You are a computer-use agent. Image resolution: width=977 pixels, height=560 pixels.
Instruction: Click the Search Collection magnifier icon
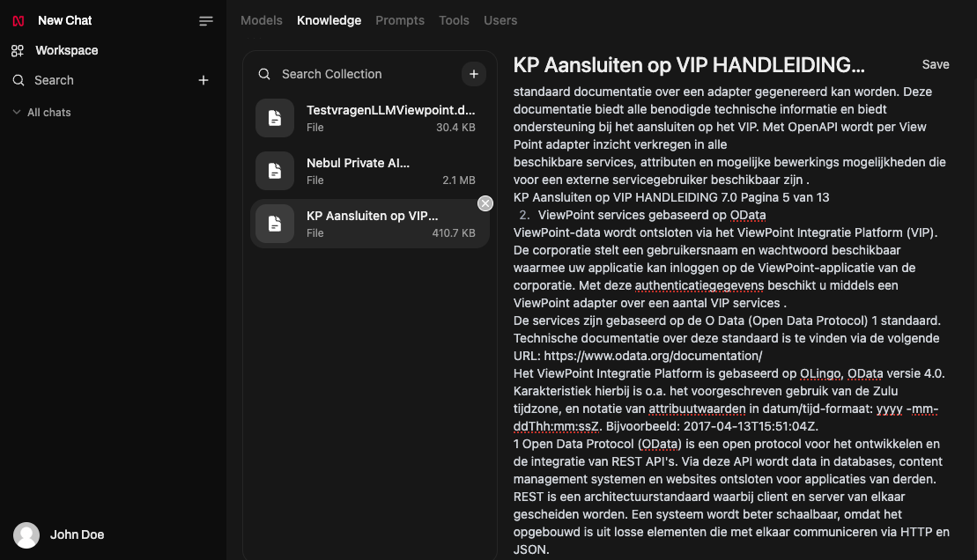264,74
